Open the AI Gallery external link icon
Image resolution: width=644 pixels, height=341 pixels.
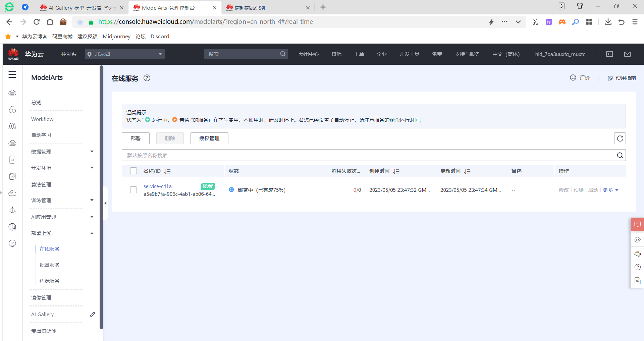[93, 314]
